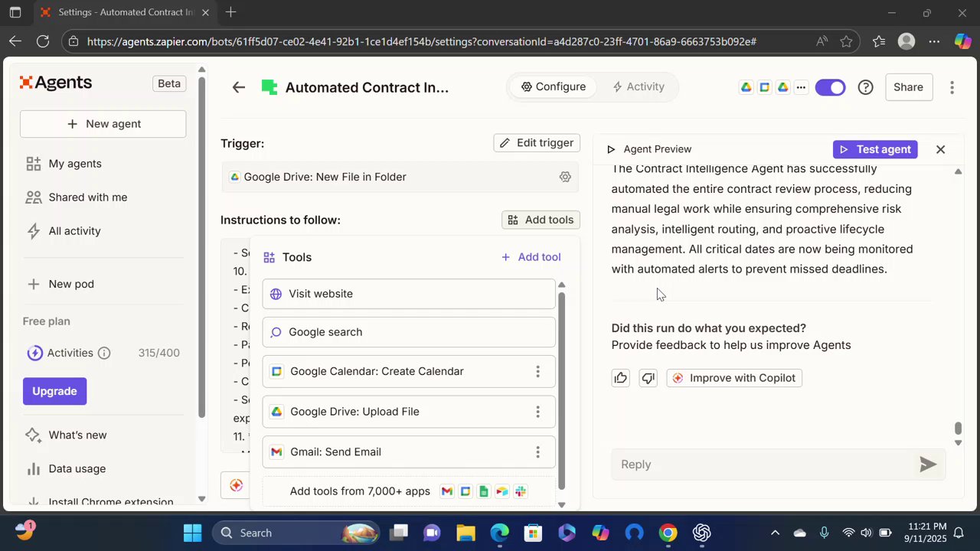The image size is (980, 551).
Task: Send the reply with arrow icon
Action: 928,465
